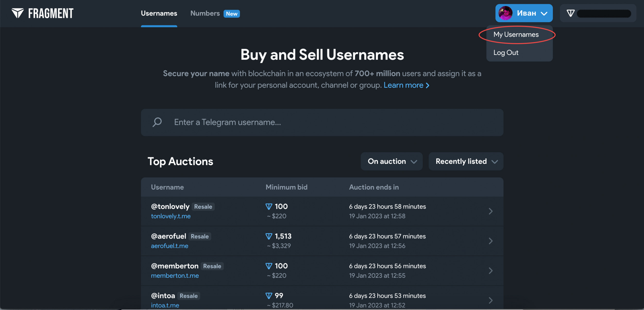
Task: Click the search magnifier icon
Action: coord(157,122)
